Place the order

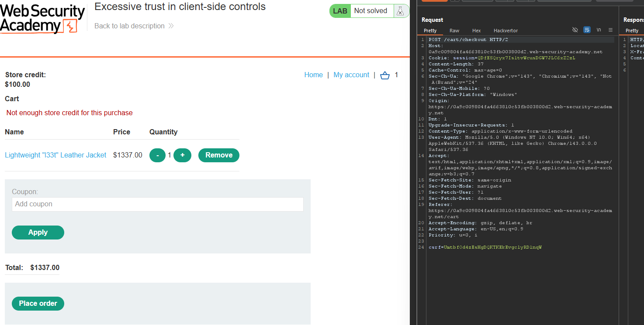point(38,304)
